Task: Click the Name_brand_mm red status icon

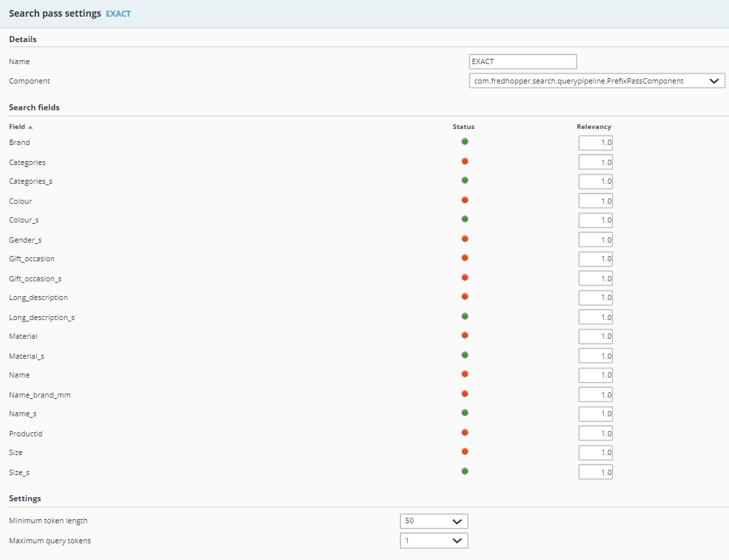Action: [x=465, y=394]
